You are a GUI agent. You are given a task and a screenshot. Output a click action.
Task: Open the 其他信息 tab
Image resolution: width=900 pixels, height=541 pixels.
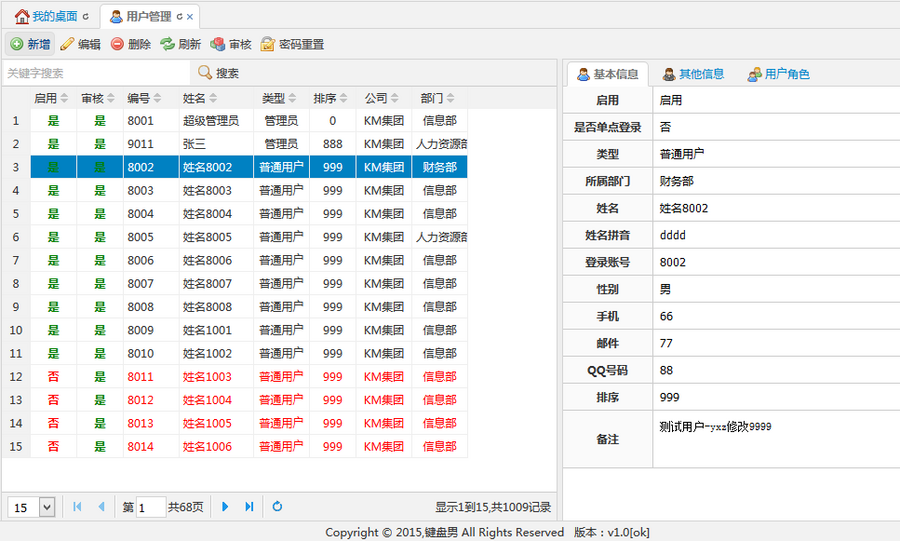tap(693, 74)
